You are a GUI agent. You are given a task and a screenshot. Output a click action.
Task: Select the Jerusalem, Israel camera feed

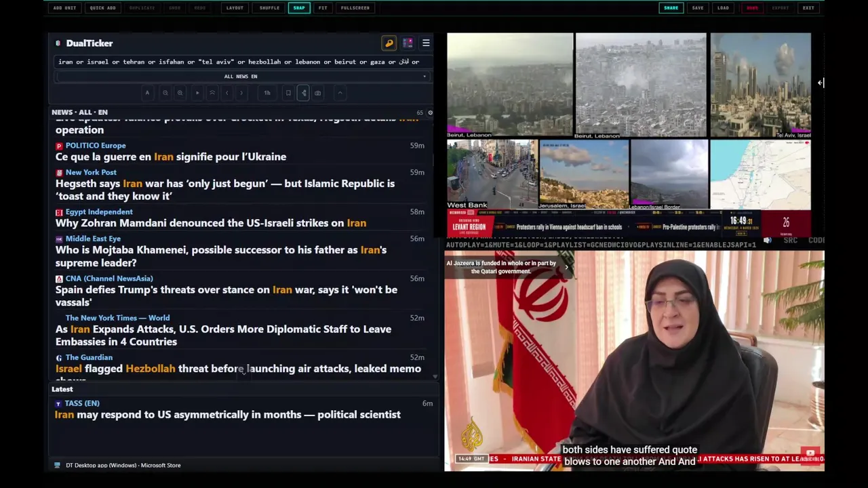pos(584,174)
